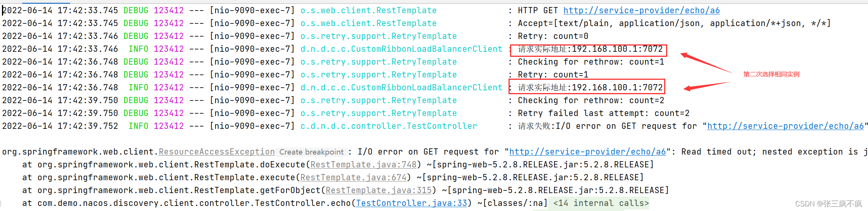The image size is (868, 211).
Task: Click the 请求实际地址 message logged at 17:42:36.748
Action: (x=590, y=88)
